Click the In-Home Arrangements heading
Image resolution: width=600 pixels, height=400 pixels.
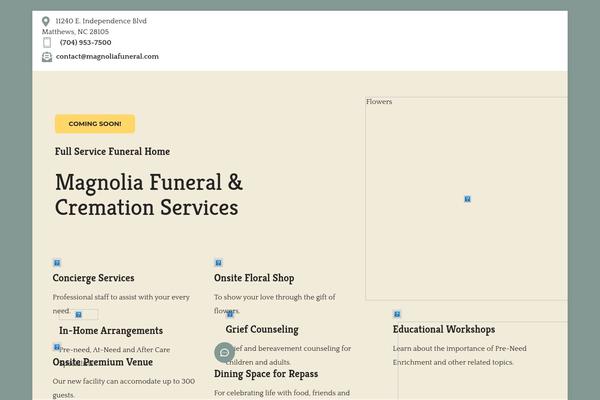click(x=111, y=330)
